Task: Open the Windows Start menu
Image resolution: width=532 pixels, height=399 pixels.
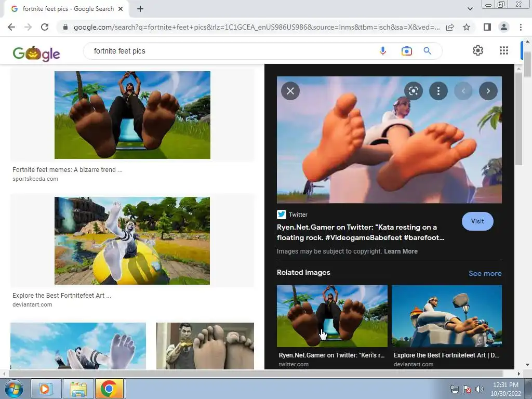Action: click(14, 389)
